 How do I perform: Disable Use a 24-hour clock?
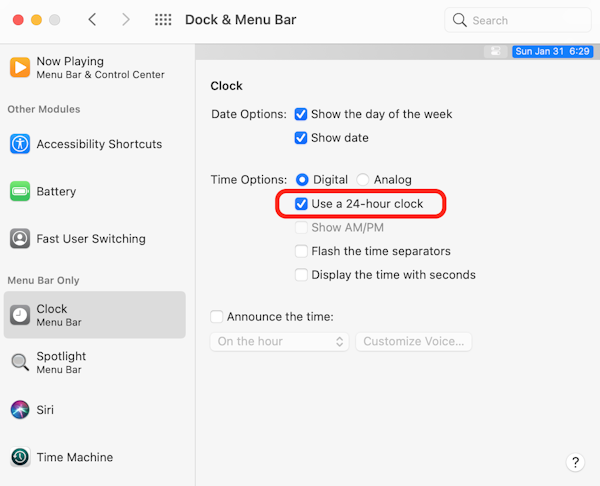point(301,204)
